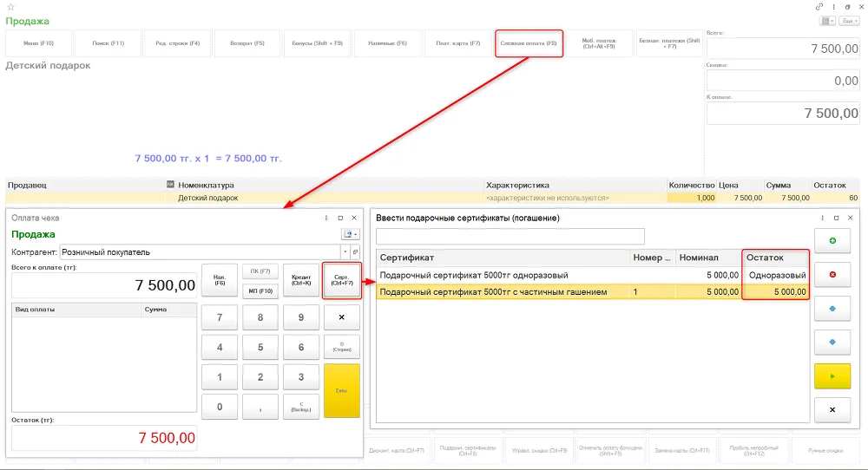868x470 pixels.
Task: Select row Подарочный сертификат 5000тг одноразовый
Action: tap(592, 275)
